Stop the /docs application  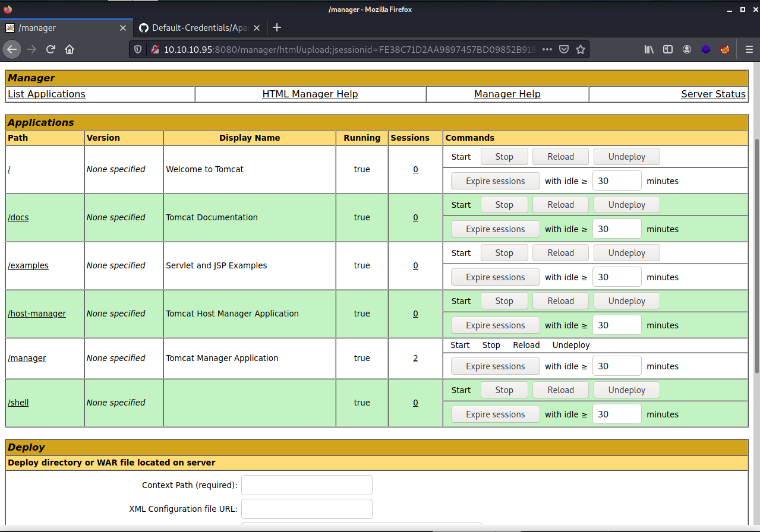coord(504,205)
